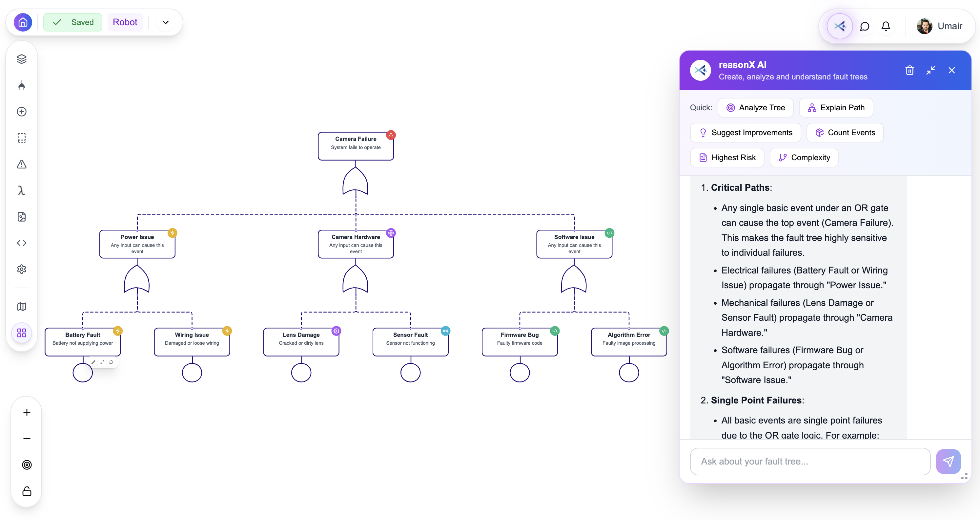Select the Layers panel icon in sidebar
The height and width of the screenshot is (520, 980).
(x=22, y=59)
